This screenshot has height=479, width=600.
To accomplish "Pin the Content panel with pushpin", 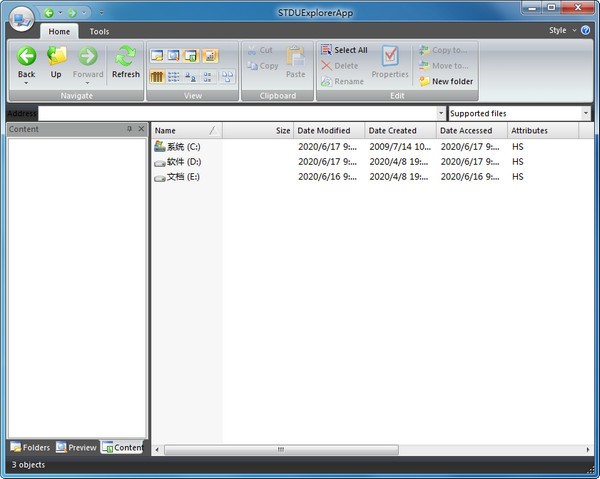I will 129,129.
